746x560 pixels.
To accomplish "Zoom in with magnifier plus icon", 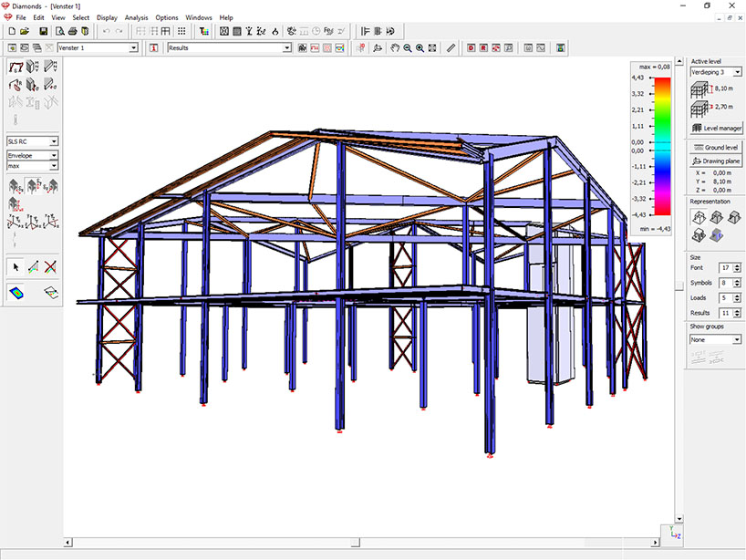I will click(420, 48).
